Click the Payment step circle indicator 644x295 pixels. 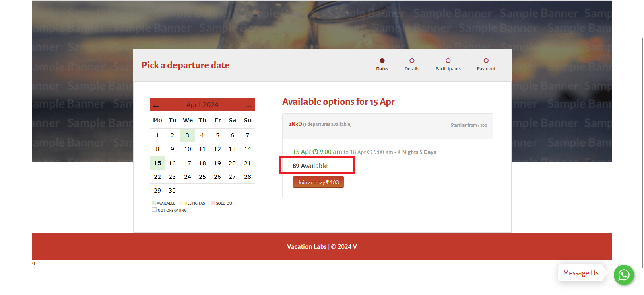click(486, 61)
